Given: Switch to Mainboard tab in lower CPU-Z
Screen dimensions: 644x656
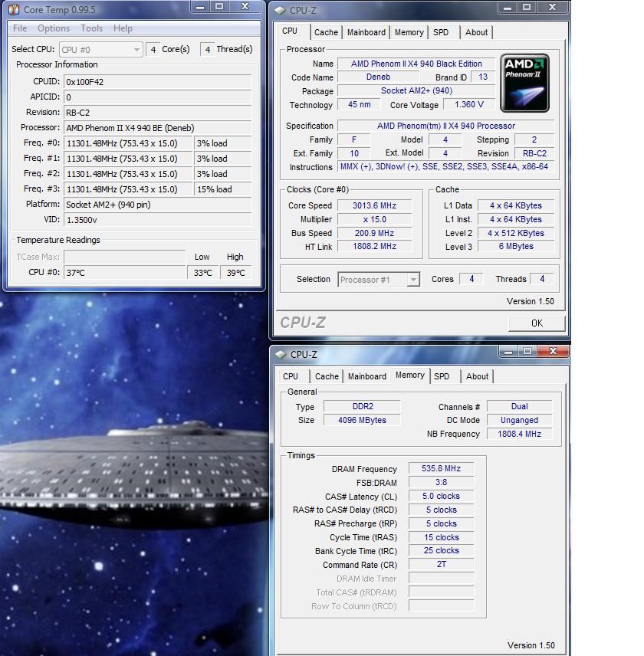Looking at the screenshot, I should [x=367, y=376].
